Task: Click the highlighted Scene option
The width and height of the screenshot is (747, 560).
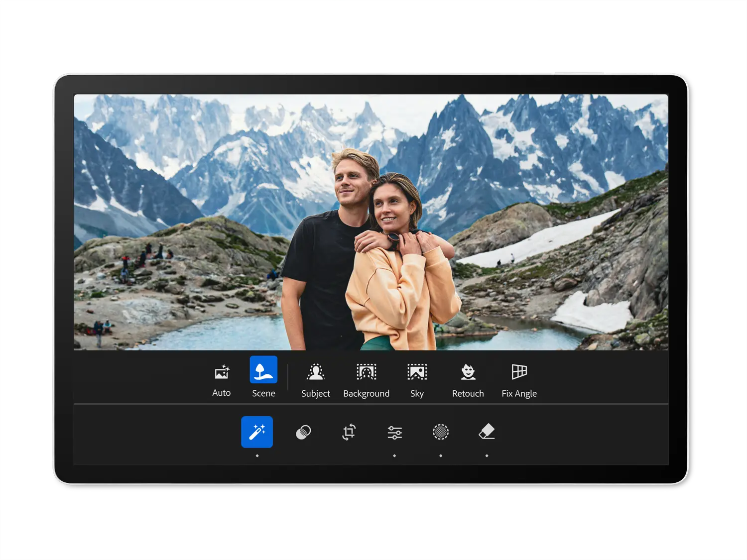Action: tap(263, 370)
